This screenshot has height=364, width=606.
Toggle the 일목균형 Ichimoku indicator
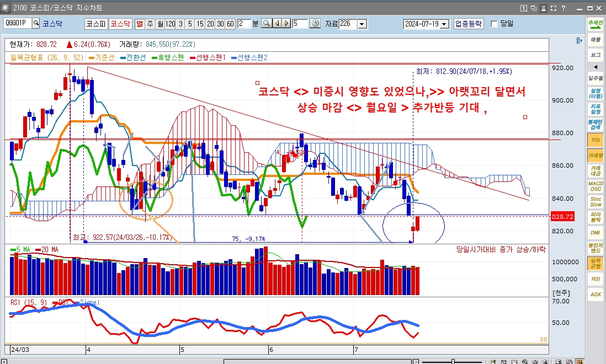tap(596, 263)
